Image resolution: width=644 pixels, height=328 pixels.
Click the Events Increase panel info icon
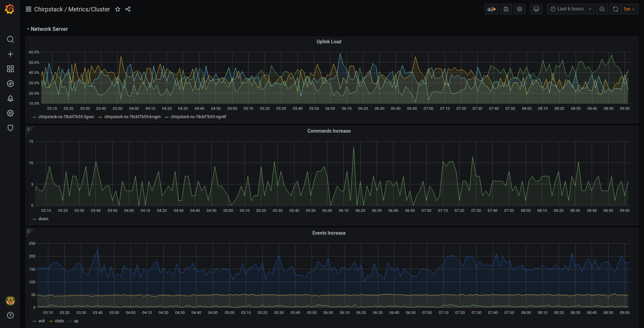[x=29, y=231]
